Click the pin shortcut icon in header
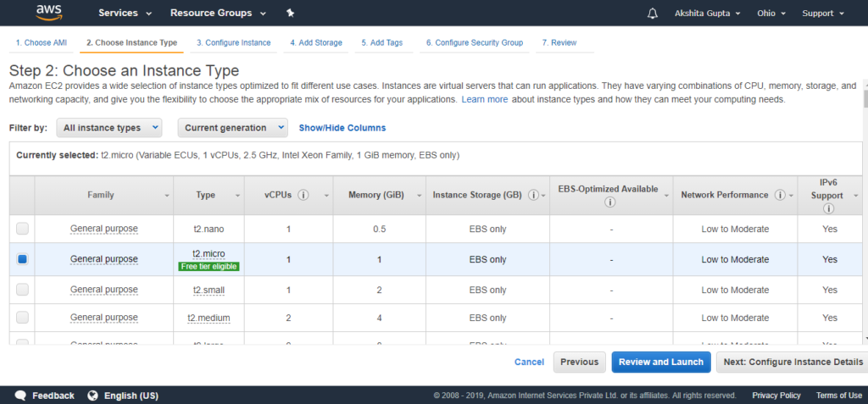 coord(290,13)
